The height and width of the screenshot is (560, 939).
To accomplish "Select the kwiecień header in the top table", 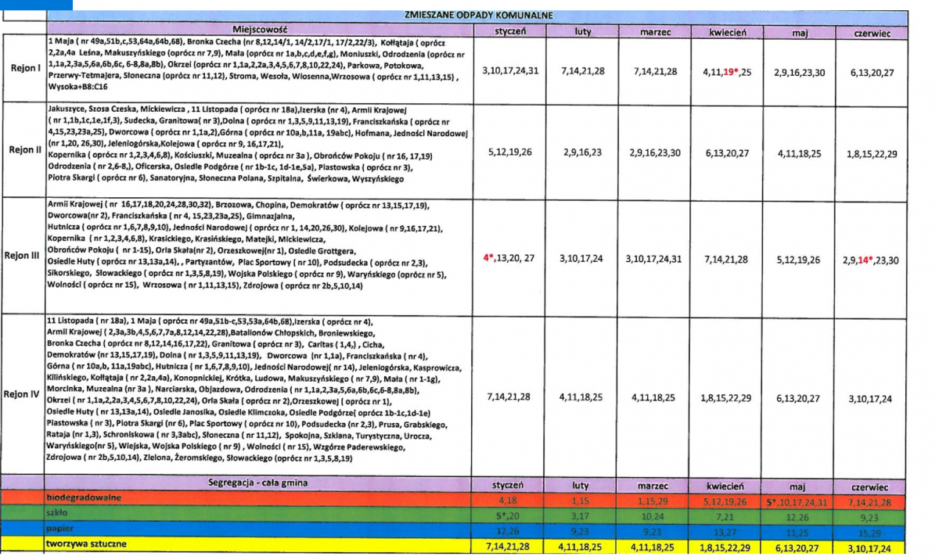I will [725, 32].
